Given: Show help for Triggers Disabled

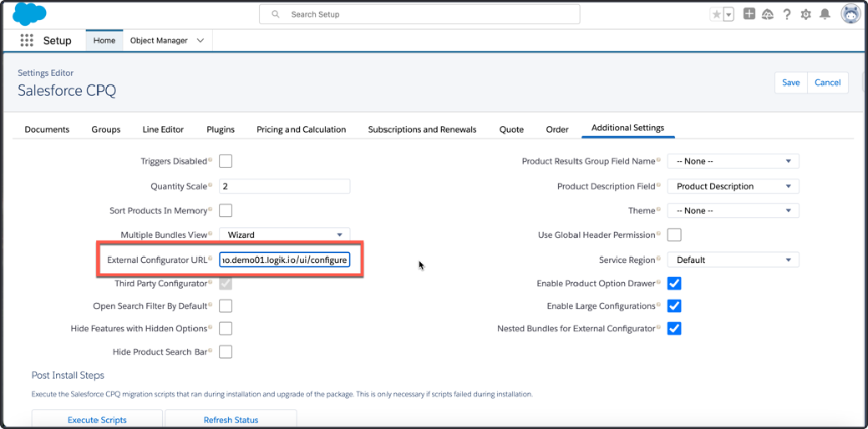Looking at the screenshot, I should 211,161.
